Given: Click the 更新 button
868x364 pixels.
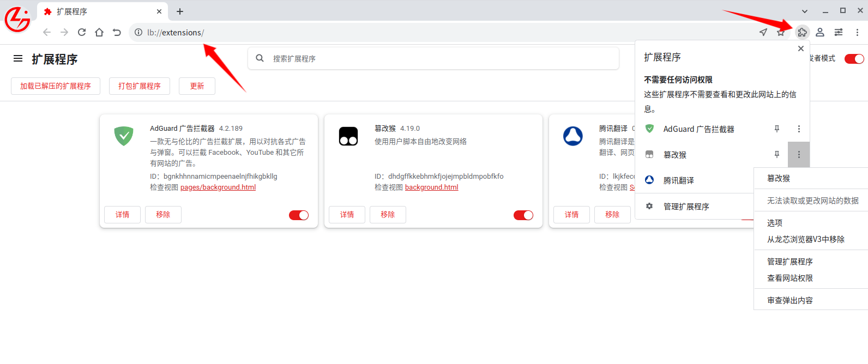Looking at the screenshot, I should tap(197, 86).
